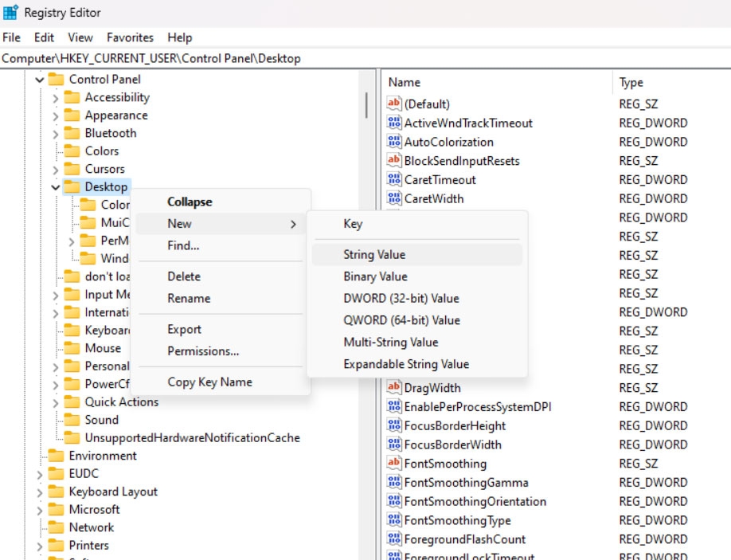This screenshot has height=560, width=731.
Task: Select Key in the New submenu
Action: tap(417, 224)
